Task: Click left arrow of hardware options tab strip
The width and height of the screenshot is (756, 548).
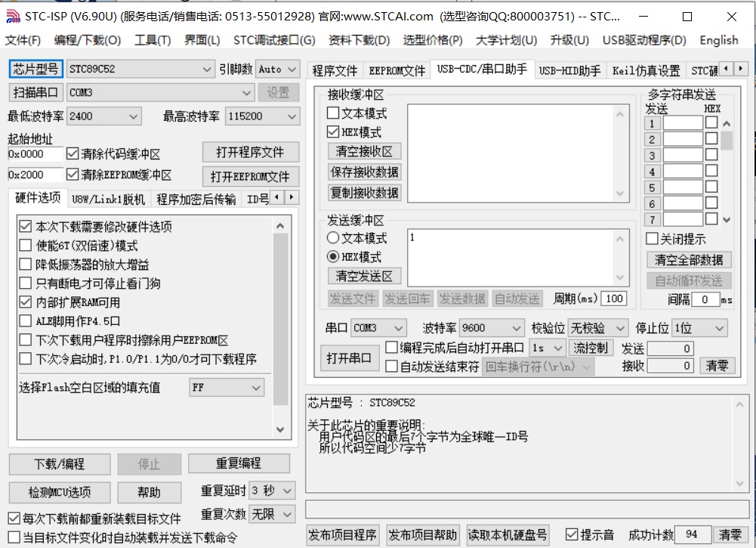Action: (276, 197)
